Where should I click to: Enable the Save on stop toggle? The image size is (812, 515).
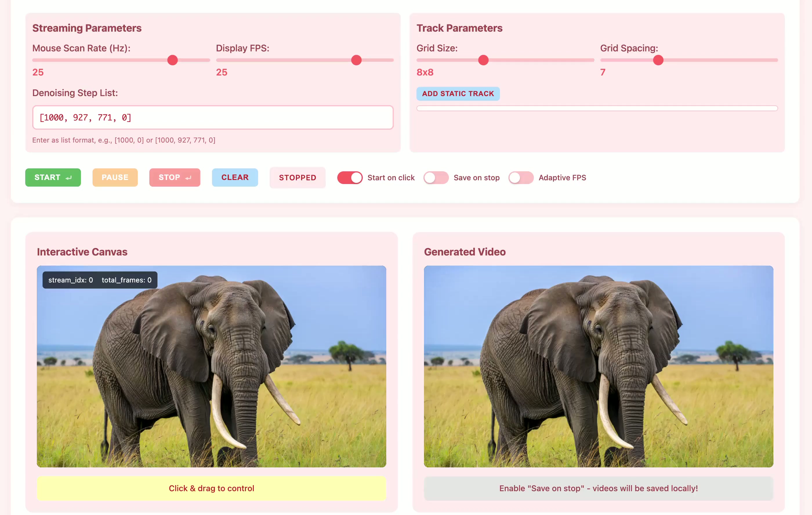point(436,177)
